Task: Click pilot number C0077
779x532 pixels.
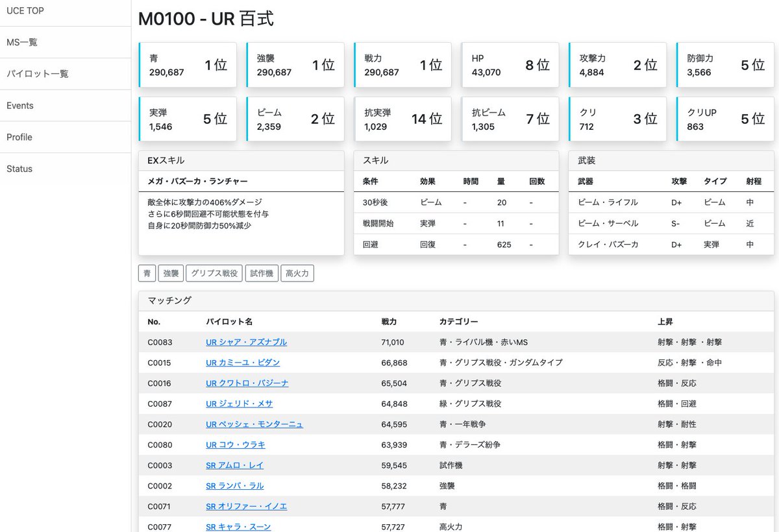Action: coord(160,527)
